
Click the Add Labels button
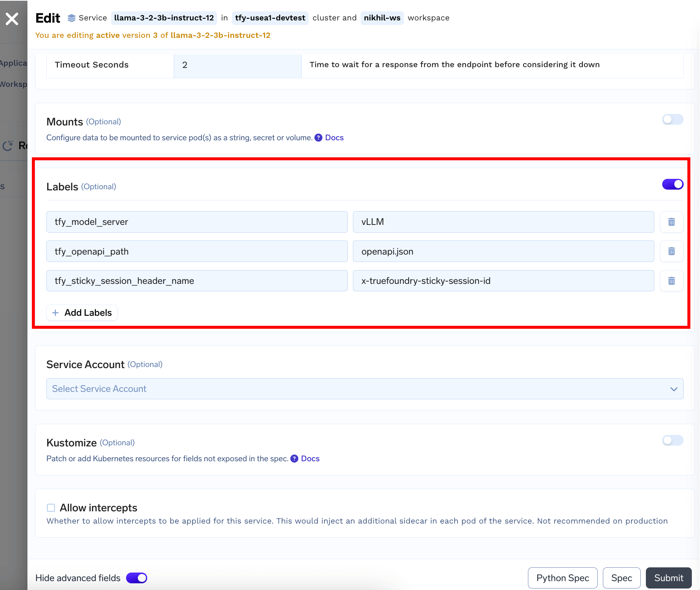[82, 313]
